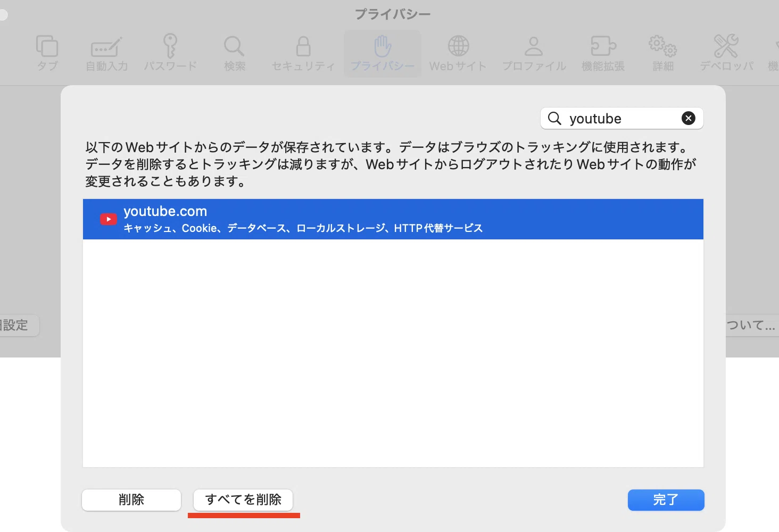Open the パスワード settings pane
The image size is (779, 532).
(170, 53)
